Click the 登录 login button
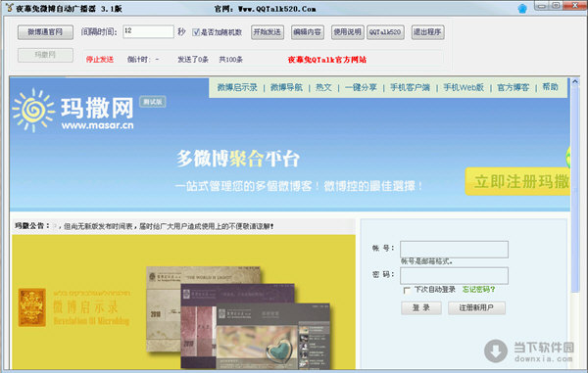Screen dimensions: 588x373 pyautogui.click(x=421, y=308)
